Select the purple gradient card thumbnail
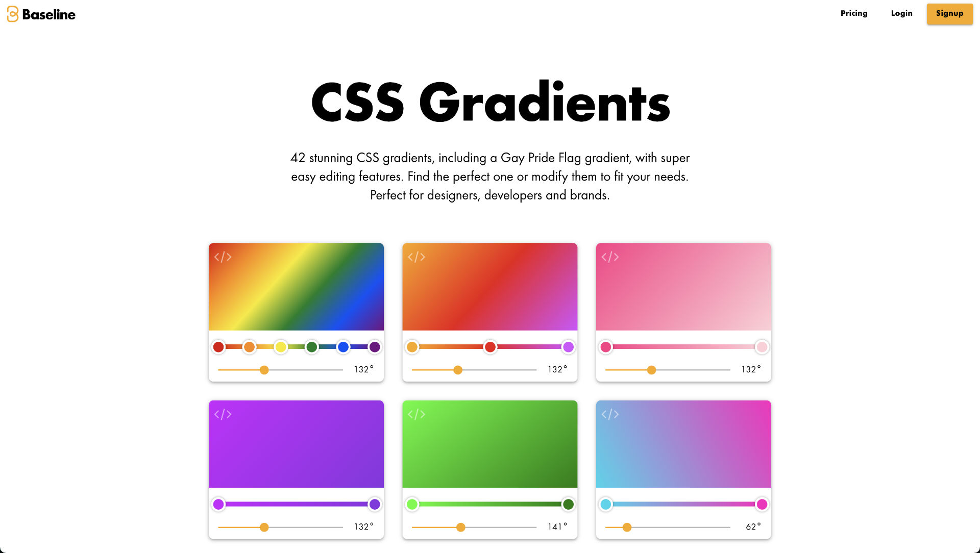This screenshot has width=980, height=553. pos(296,444)
